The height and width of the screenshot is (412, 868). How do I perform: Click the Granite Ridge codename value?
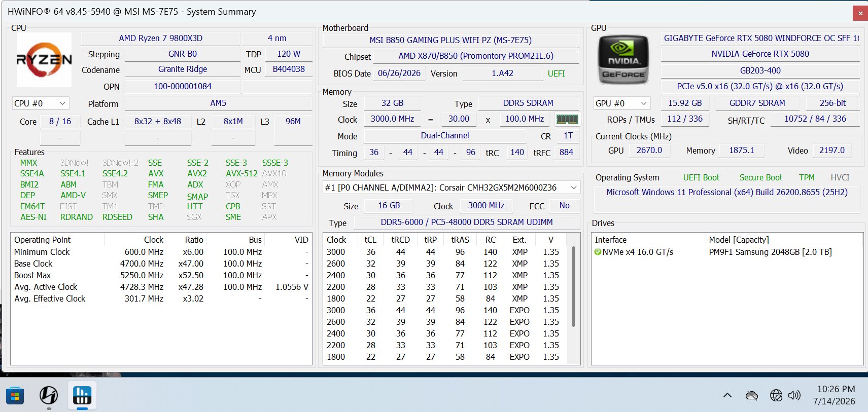click(x=183, y=69)
